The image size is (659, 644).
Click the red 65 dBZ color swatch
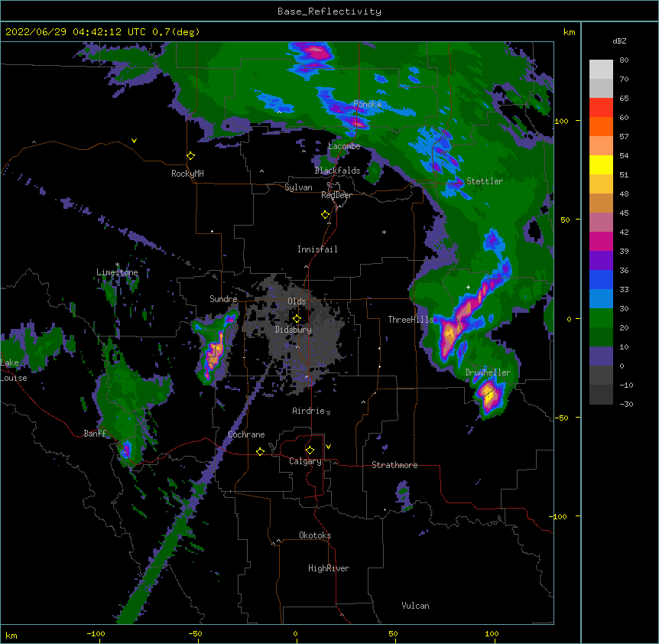coord(601,108)
